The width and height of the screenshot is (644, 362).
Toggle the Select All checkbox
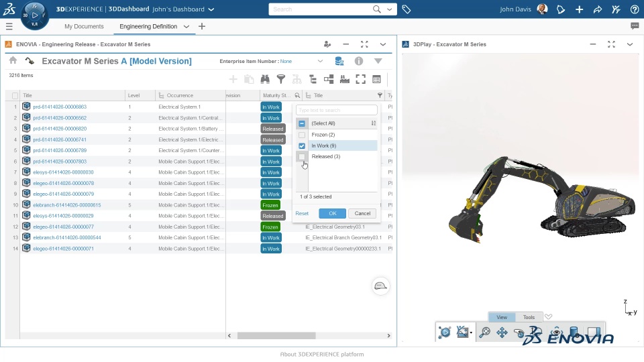pyautogui.click(x=302, y=123)
